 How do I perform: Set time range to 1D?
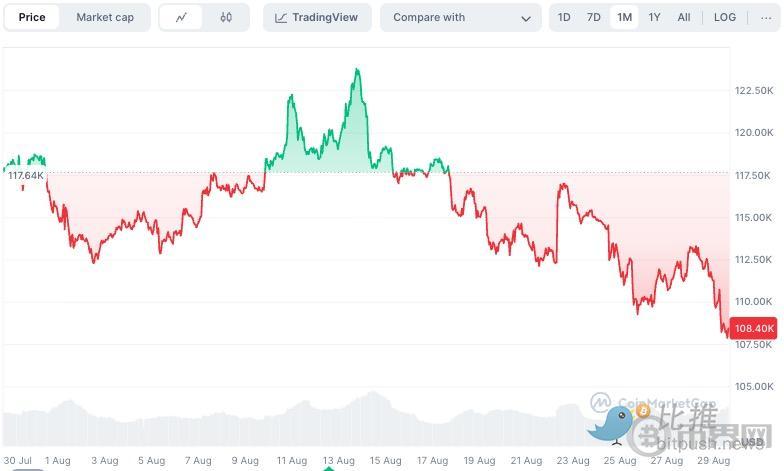click(x=564, y=17)
